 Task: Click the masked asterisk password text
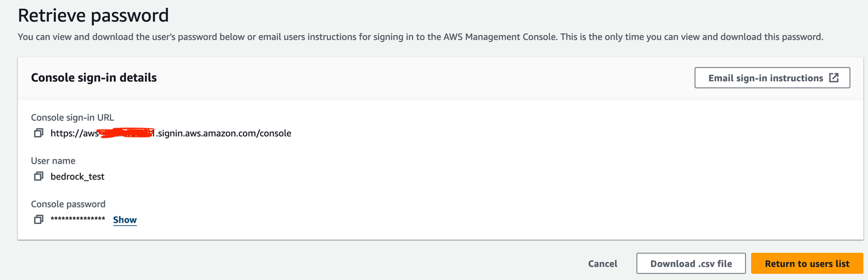point(78,220)
